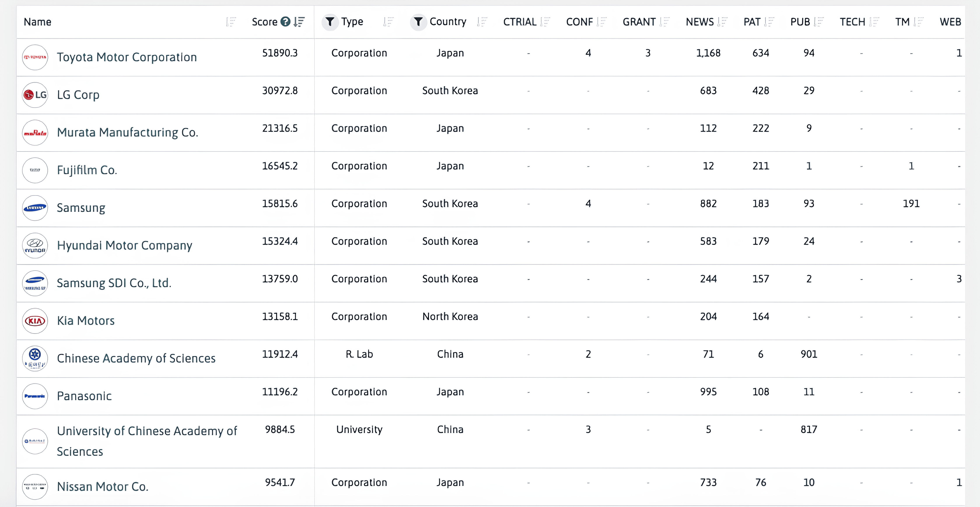Image resolution: width=980 pixels, height=507 pixels.
Task: Sort by Name column sort icon
Action: pos(231,22)
